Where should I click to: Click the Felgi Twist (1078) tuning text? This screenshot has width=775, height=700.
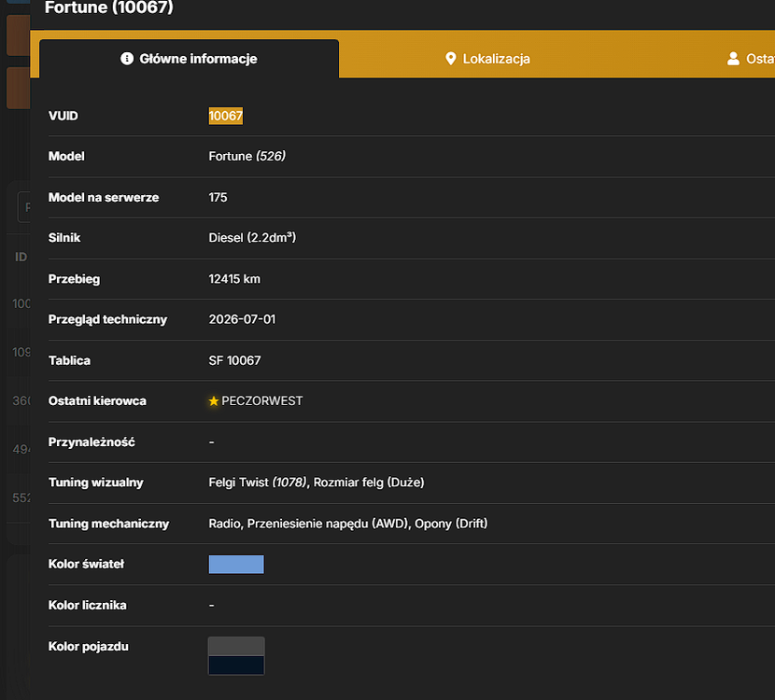[x=258, y=483]
